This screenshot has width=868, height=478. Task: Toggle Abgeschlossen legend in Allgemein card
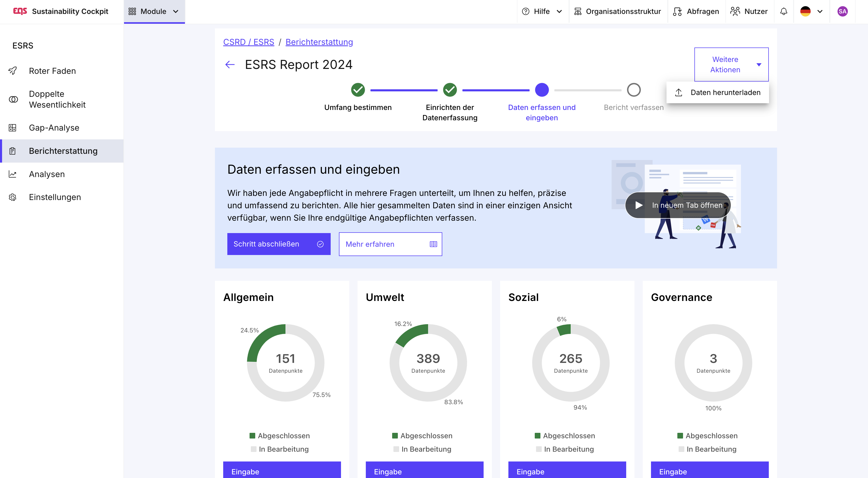point(279,436)
